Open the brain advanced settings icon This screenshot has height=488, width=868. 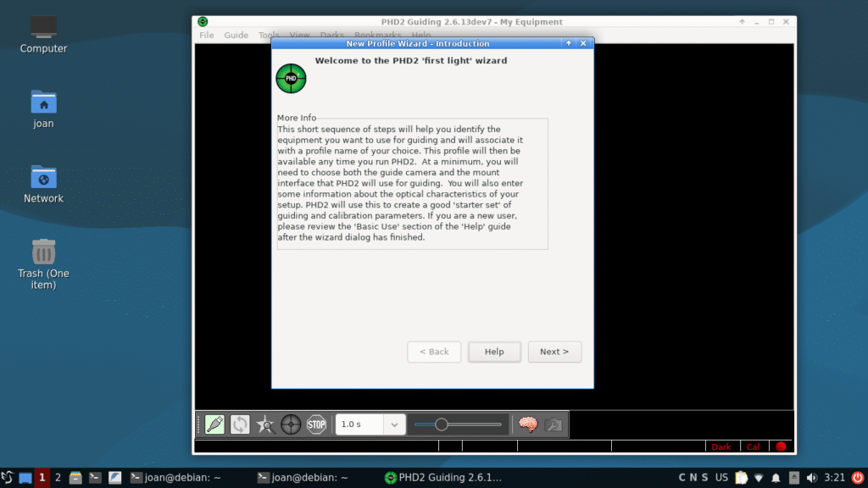pyautogui.click(x=528, y=424)
